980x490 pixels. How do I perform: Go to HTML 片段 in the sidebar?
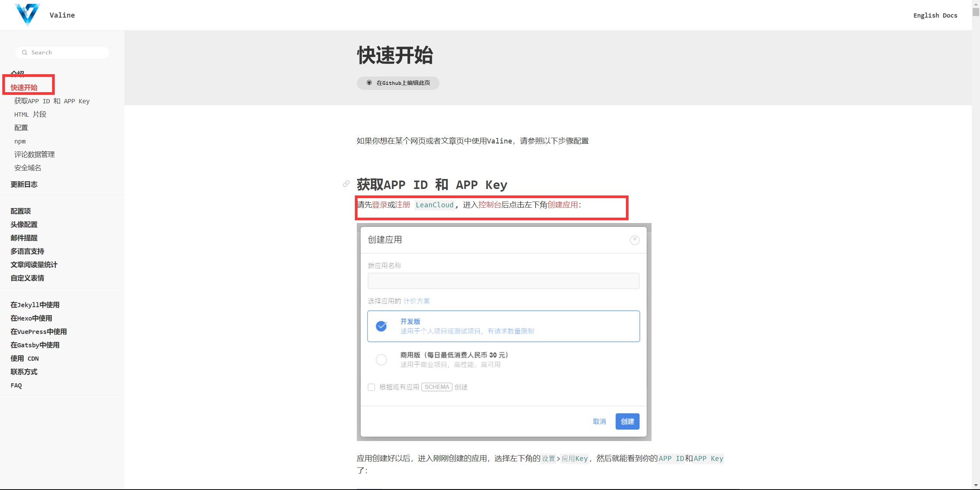[x=30, y=114]
